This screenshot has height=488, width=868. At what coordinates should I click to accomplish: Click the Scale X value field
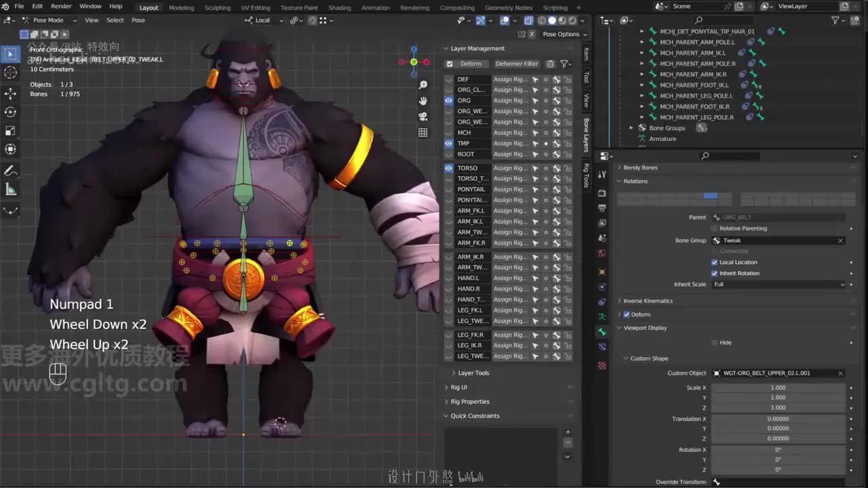[x=778, y=388]
